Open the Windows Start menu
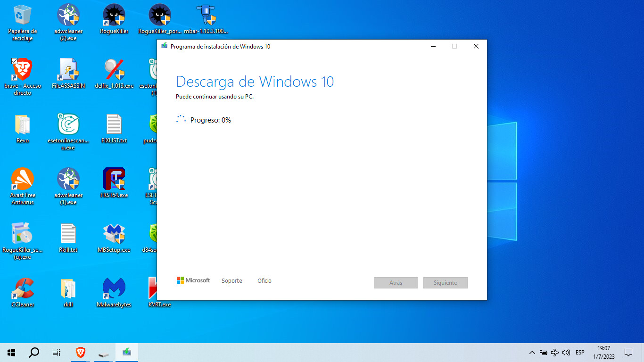644x362 pixels. [x=11, y=352]
